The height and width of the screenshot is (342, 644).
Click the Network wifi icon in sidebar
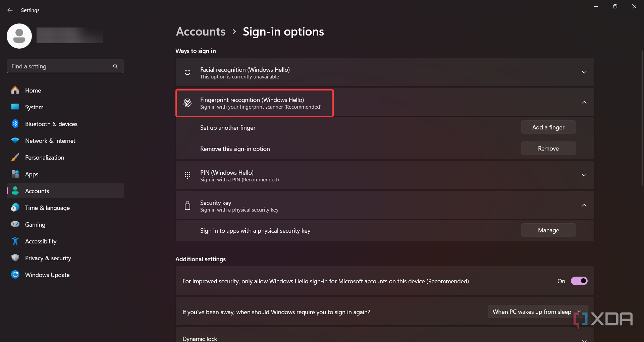pyautogui.click(x=15, y=140)
